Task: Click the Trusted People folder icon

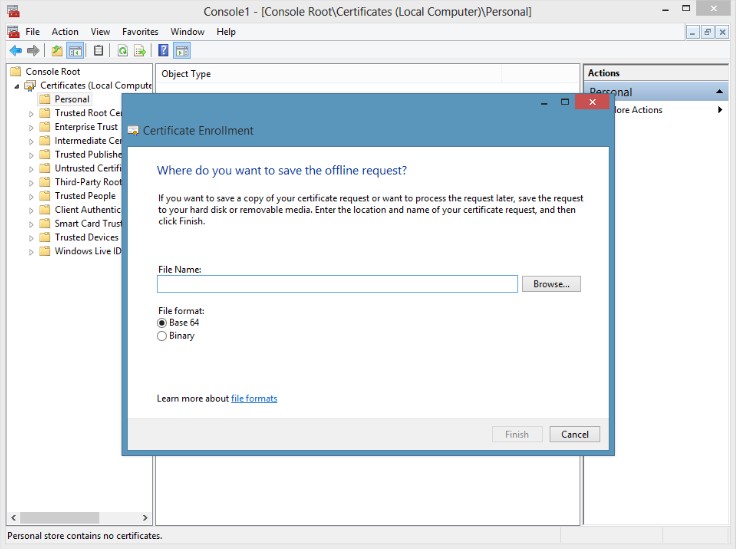Action: [x=45, y=196]
